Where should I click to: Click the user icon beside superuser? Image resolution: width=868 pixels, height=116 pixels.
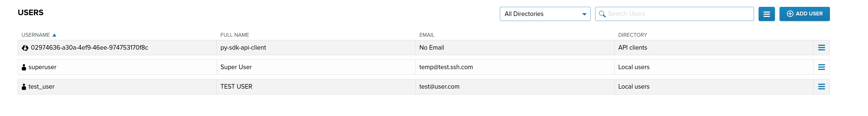point(24,67)
